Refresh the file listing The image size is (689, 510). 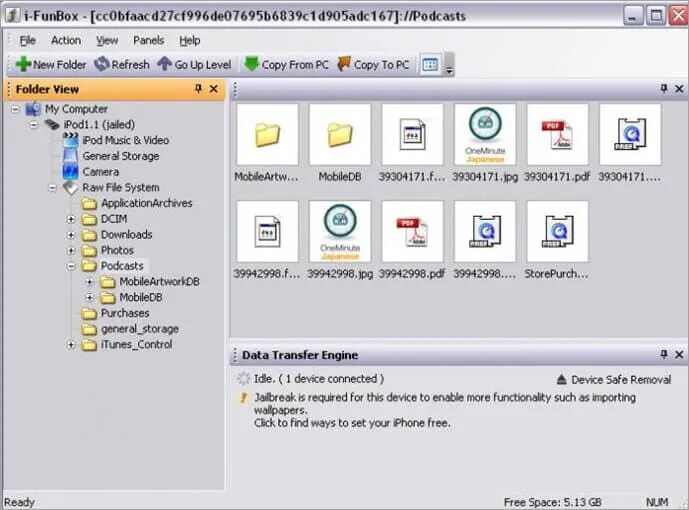[122, 65]
